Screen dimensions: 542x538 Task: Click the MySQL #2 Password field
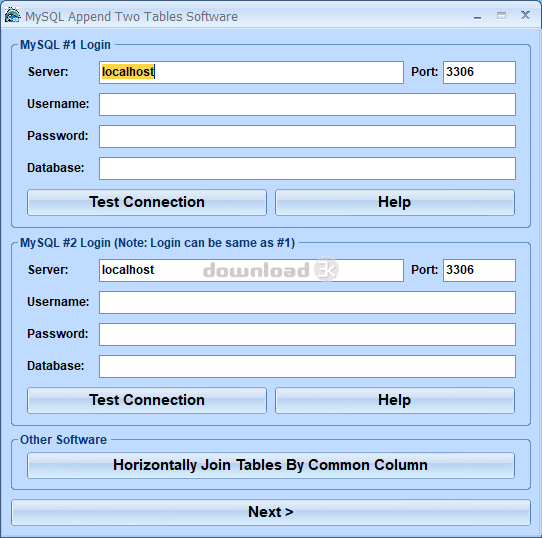click(x=307, y=334)
